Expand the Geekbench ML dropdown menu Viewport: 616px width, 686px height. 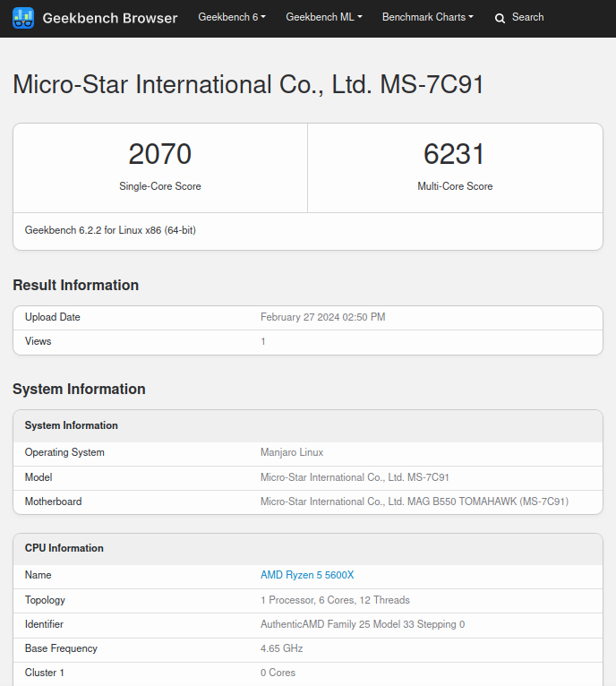[324, 17]
